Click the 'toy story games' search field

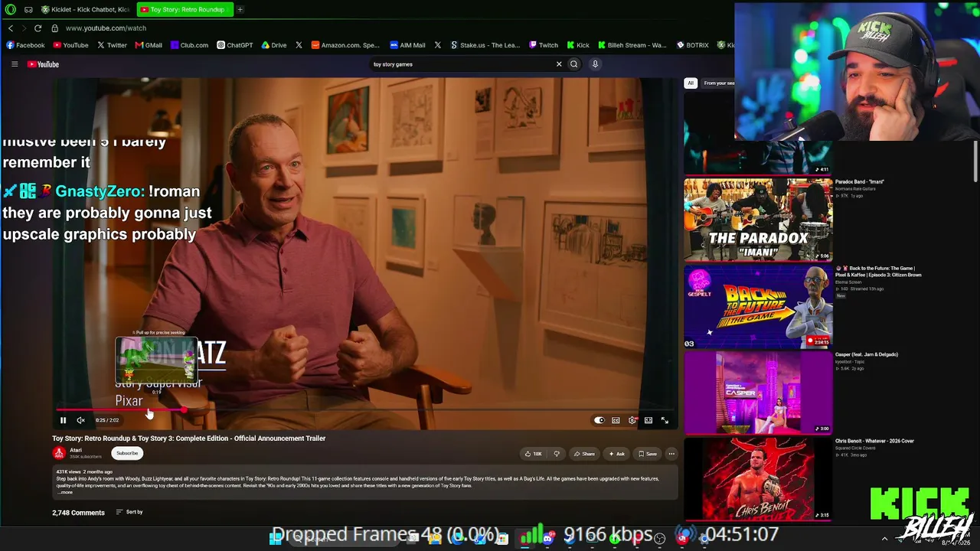coord(462,64)
